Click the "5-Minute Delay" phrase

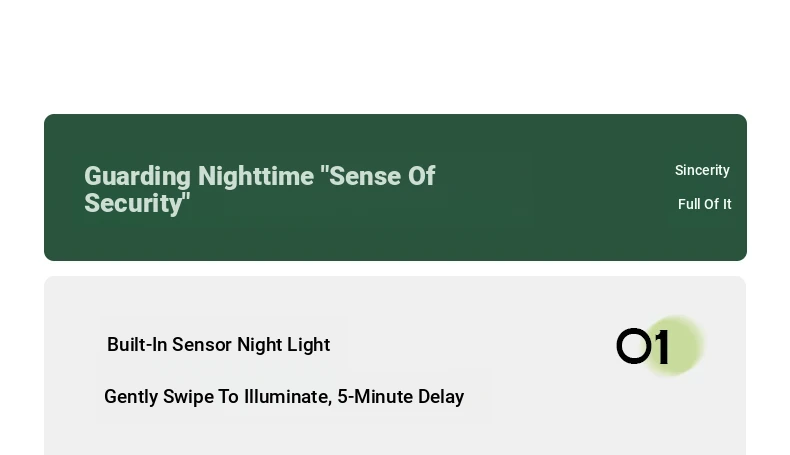[401, 397]
